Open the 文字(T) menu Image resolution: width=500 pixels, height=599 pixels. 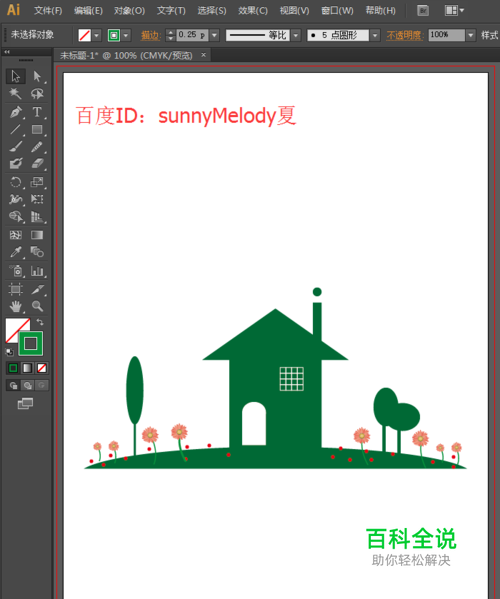171,11
